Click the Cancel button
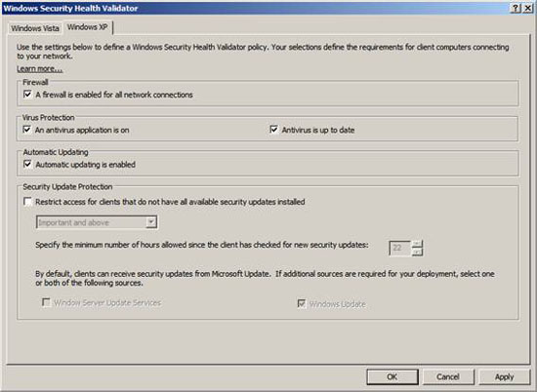The image size is (537, 392). 448,376
